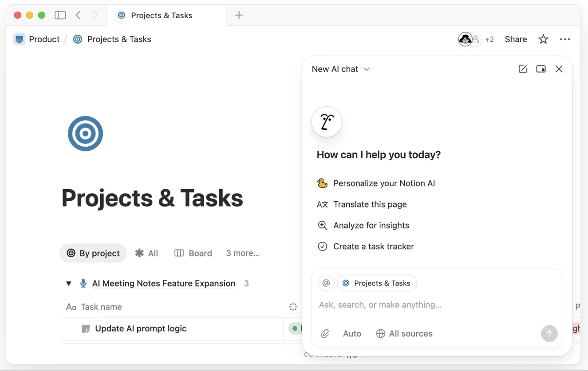588x371 pixels.
Task: Click the group count 3
Action: pos(246,283)
